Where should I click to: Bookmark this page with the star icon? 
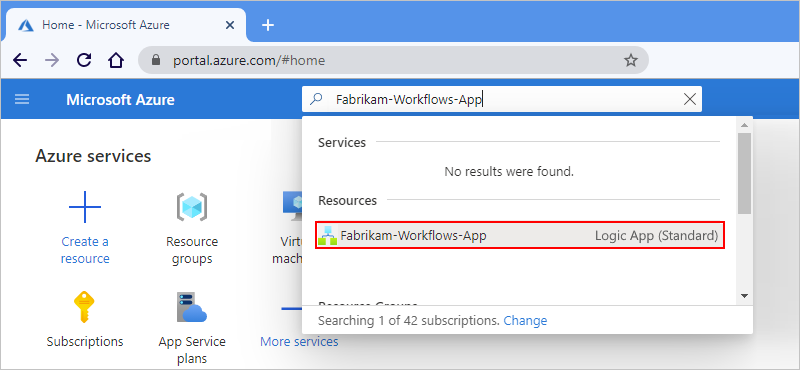tap(631, 61)
